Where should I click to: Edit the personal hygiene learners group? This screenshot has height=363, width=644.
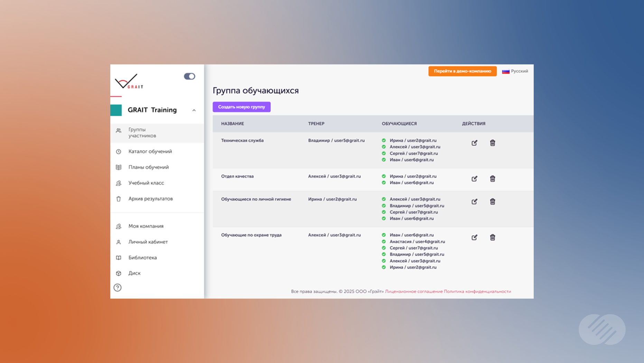(x=474, y=201)
